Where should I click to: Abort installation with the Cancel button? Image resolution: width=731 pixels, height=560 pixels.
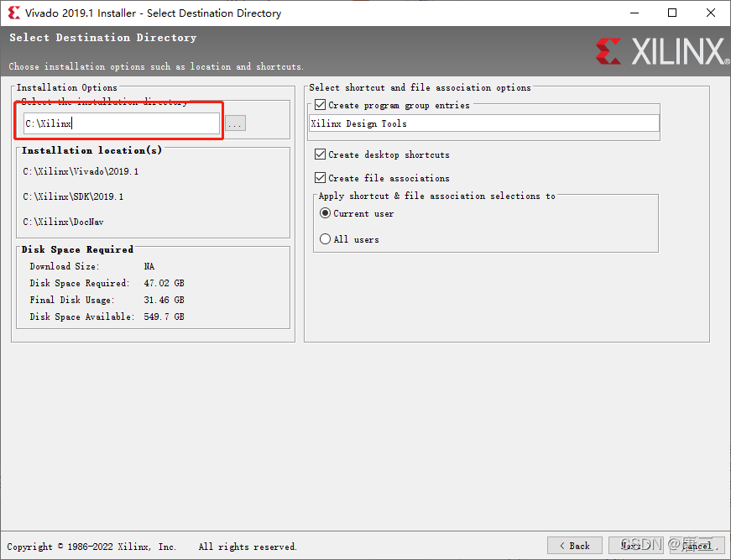tap(697, 546)
